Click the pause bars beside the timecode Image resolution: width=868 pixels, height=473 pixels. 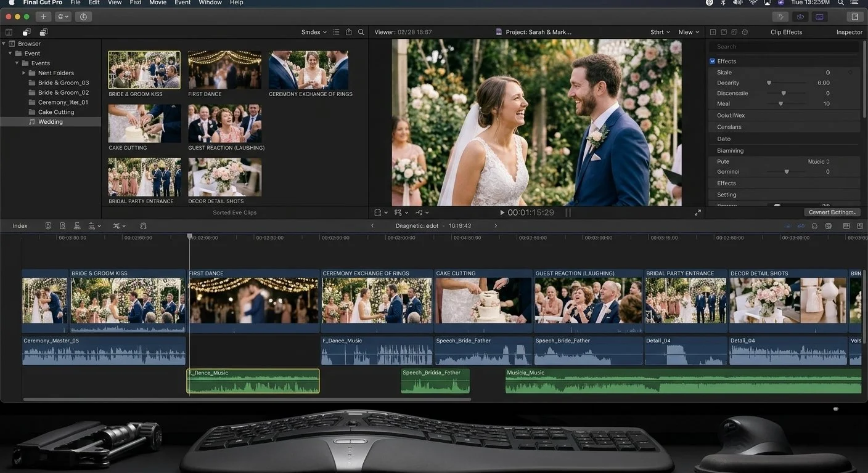[568, 212]
